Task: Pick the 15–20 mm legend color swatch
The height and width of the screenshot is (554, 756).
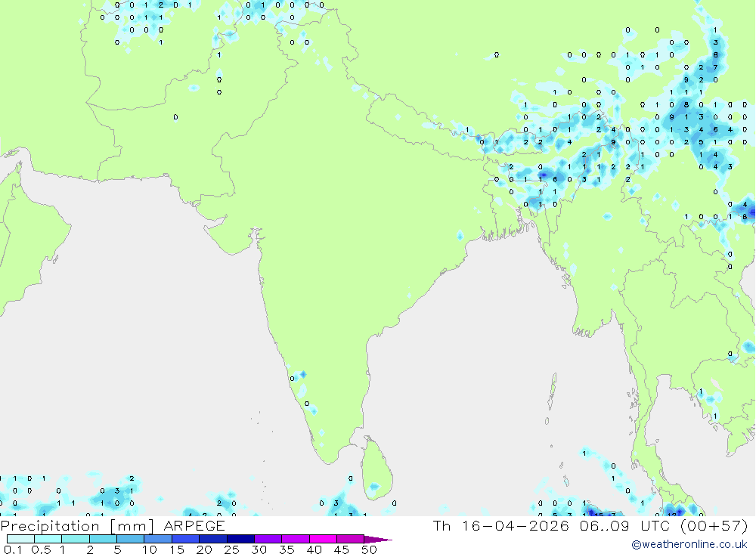Action: pos(186,539)
